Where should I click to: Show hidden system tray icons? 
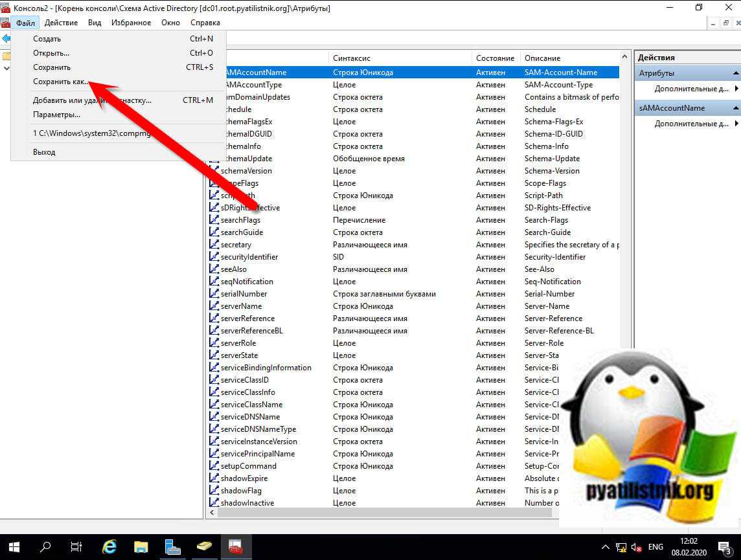[606, 547]
